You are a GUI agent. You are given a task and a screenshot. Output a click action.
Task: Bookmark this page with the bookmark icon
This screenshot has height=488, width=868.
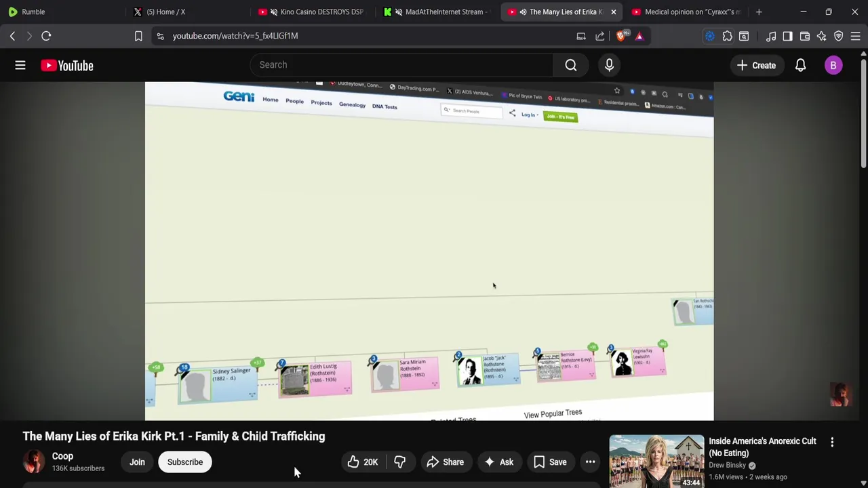(x=138, y=36)
